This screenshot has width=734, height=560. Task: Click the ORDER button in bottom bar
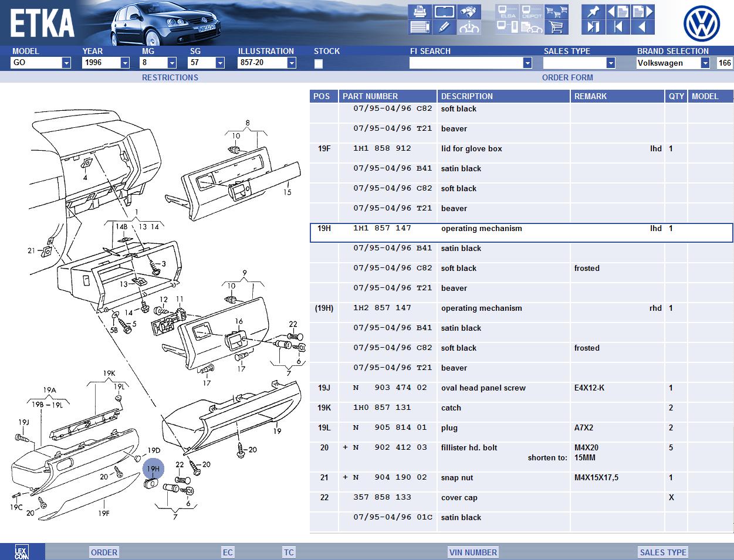click(x=104, y=552)
